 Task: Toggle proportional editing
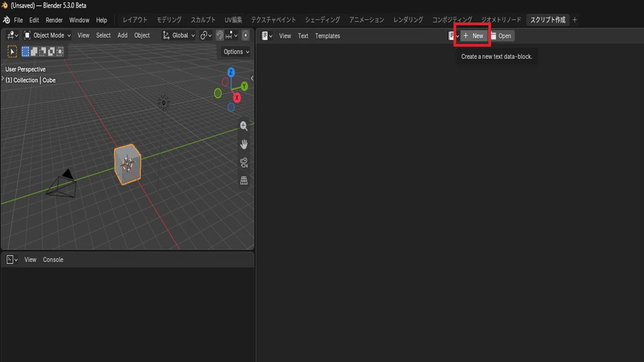pos(246,35)
